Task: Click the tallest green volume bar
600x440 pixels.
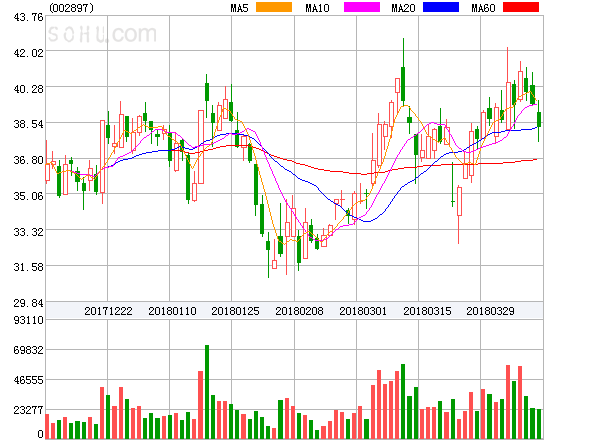Action: tap(207, 392)
